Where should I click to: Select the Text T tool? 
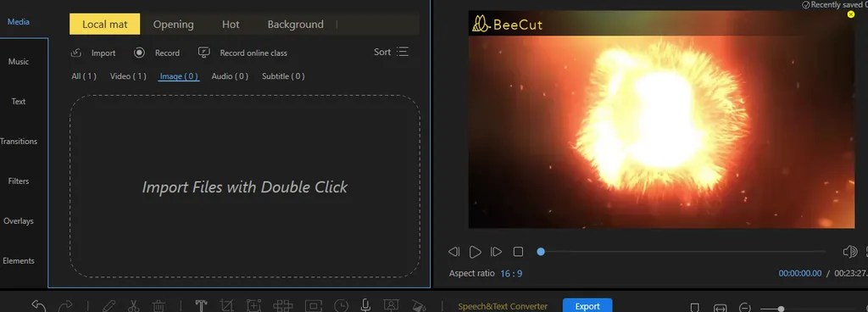(x=201, y=306)
